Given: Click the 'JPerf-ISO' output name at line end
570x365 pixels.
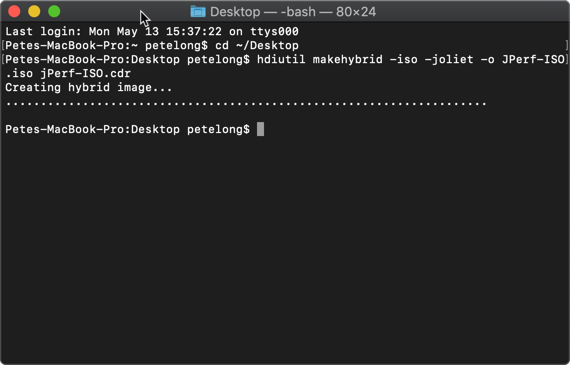Looking at the screenshot, I should click(x=533, y=59).
